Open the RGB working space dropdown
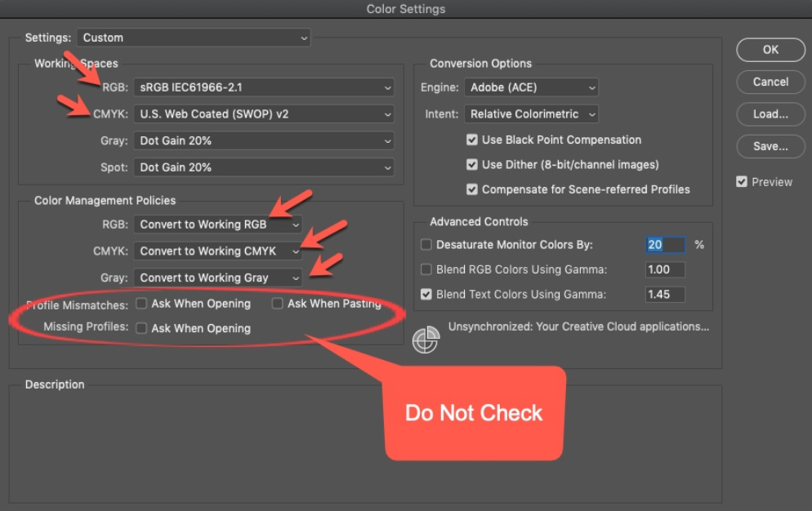The image size is (812, 511). click(263, 87)
